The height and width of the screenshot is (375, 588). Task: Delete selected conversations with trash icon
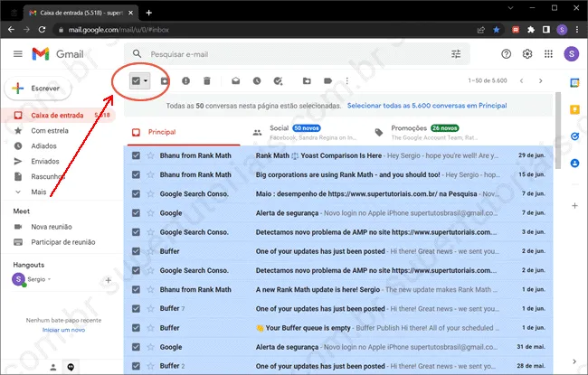coord(207,80)
